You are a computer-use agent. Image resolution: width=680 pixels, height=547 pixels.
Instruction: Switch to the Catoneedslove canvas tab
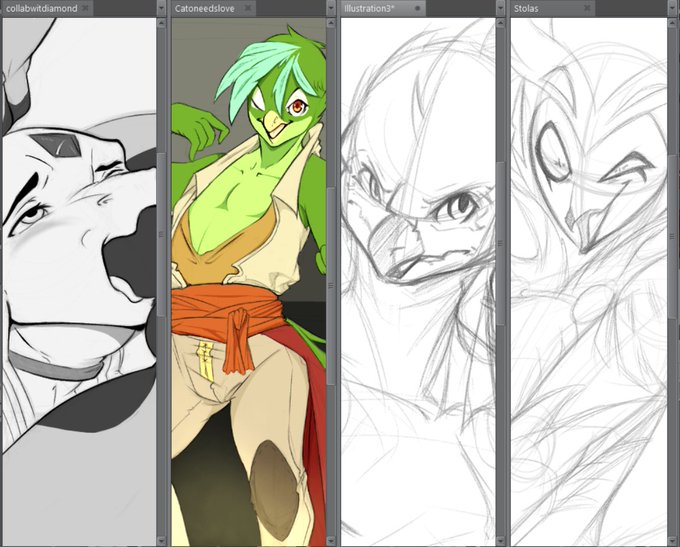point(213,8)
